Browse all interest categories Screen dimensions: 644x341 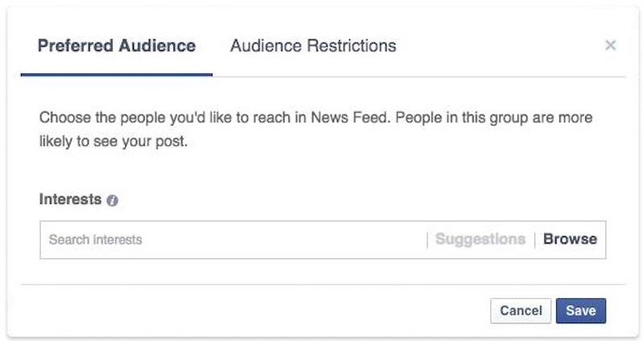click(x=570, y=239)
